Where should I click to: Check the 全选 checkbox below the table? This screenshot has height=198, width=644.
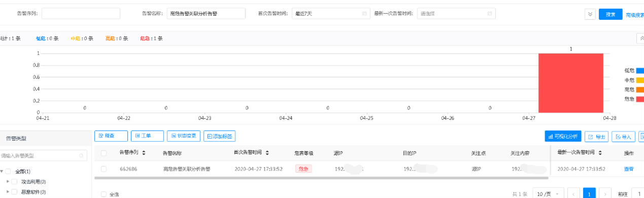pos(104,194)
